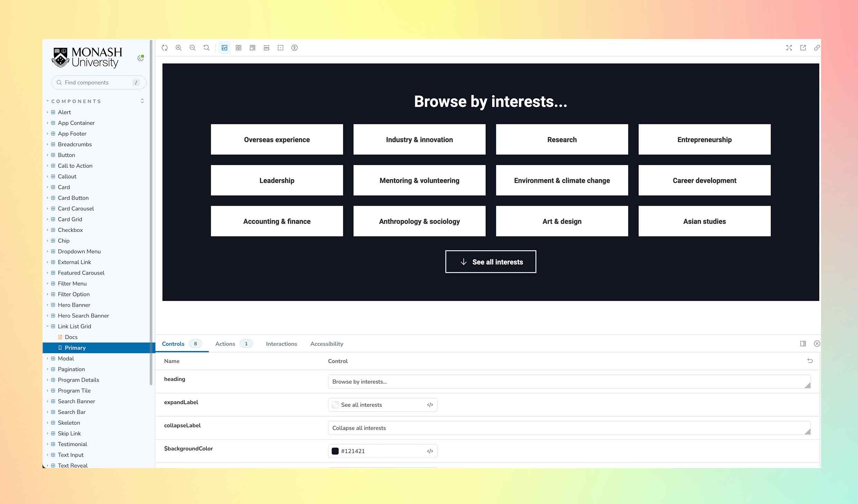Reset the preview zoom level

pos(207,48)
